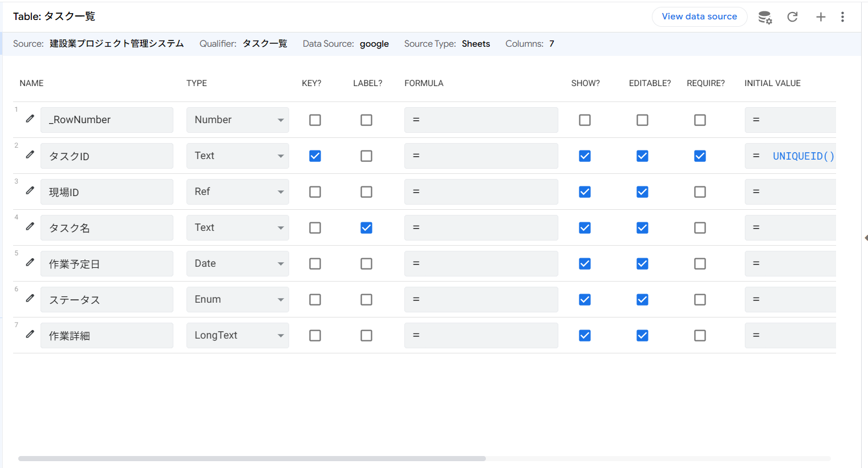
Task: Uncheck KEY checkbox for タスクID
Action: pos(315,156)
